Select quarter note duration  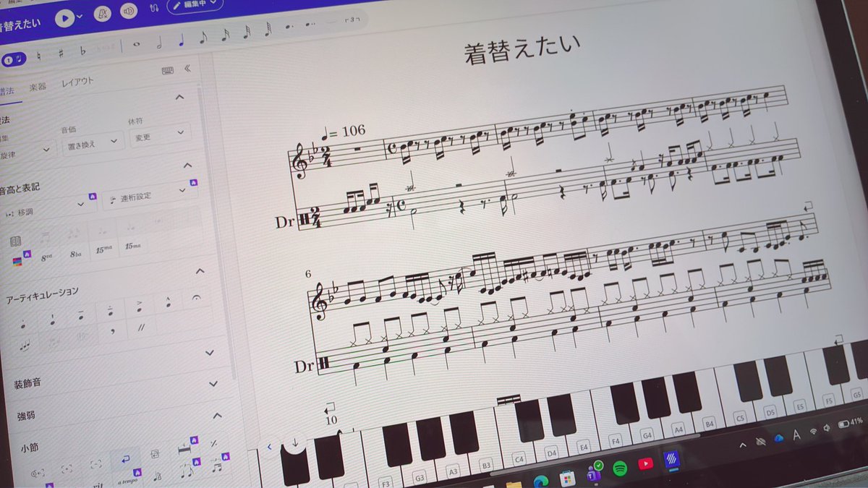[181, 40]
